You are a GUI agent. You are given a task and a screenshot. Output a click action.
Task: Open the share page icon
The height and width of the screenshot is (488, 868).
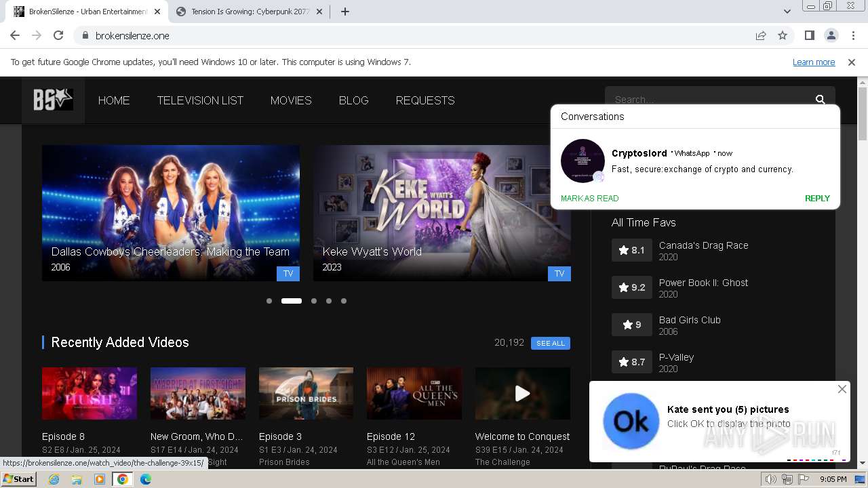(x=761, y=35)
